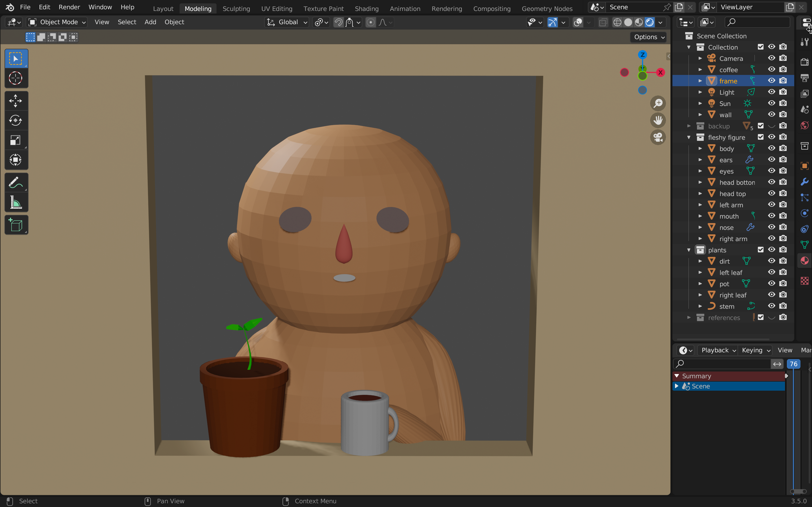Screen dimensions: 812x507
Task: Select the Add Cube tool
Action: pyautogui.click(x=16, y=225)
